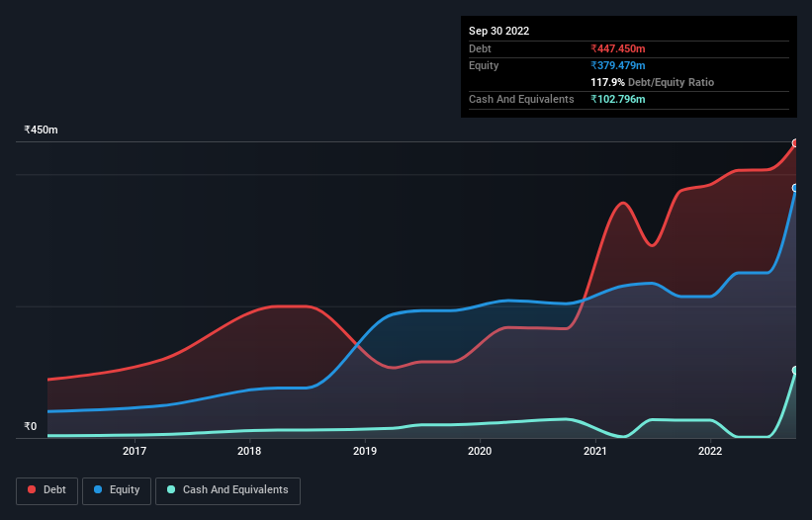The width and height of the screenshot is (812, 520).
Task: Select the red Debt endpoint marker
Action: pyautogui.click(x=796, y=143)
